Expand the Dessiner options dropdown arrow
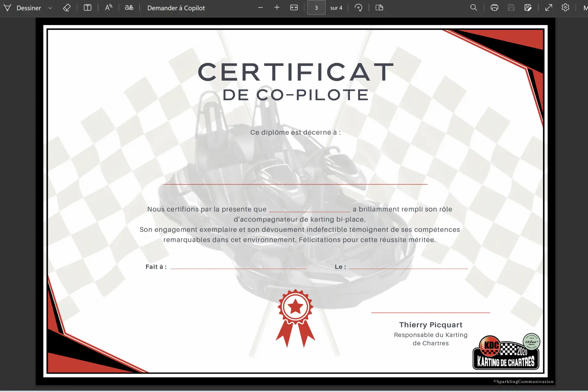 (50, 8)
